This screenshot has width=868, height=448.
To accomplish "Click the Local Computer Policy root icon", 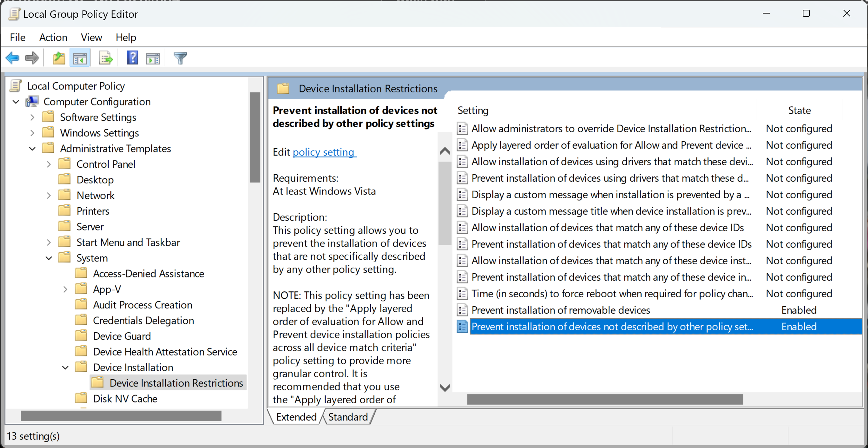I will click(x=16, y=86).
